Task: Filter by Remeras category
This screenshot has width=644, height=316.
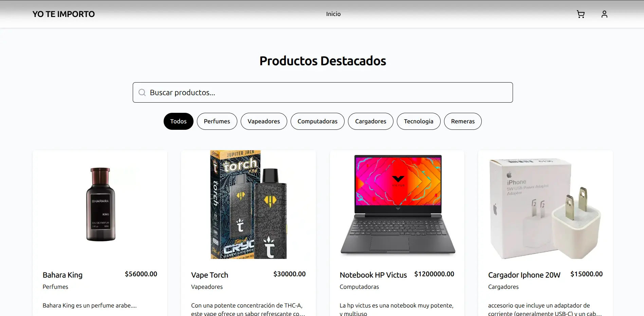Action: [463, 121]
